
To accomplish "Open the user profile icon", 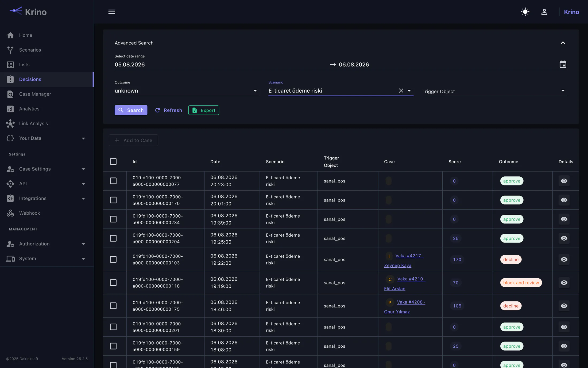I will pos(544,12).
